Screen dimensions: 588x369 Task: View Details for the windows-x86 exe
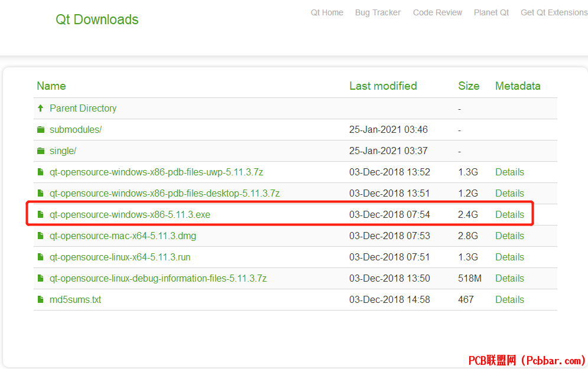(x=509, y=215)
